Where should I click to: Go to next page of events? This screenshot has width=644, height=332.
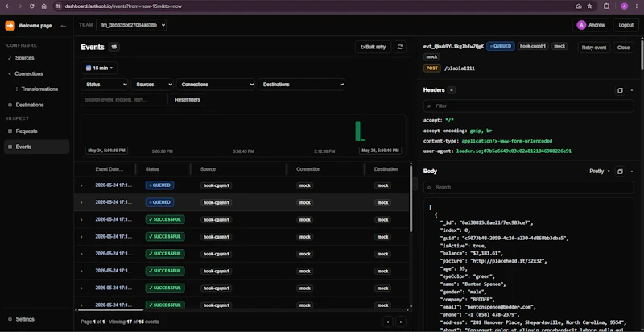click(x=401, y=322)
